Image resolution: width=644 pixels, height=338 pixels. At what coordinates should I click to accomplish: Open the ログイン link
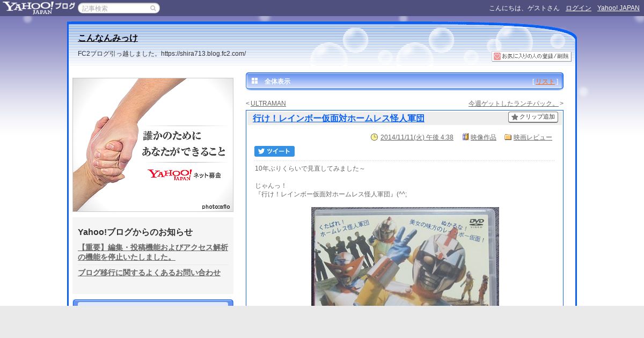pyautogui.click(x=579, y=8)
